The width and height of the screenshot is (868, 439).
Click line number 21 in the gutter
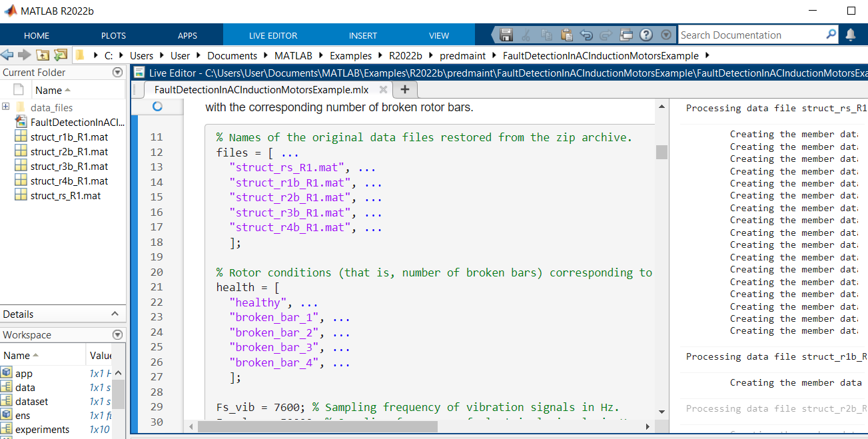156,287
